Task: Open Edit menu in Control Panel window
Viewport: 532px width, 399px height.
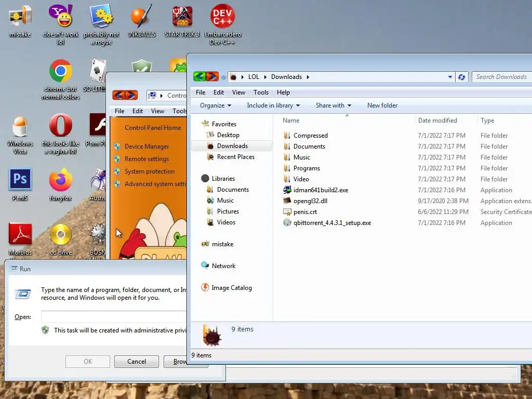Action: [x=137, y=111]
